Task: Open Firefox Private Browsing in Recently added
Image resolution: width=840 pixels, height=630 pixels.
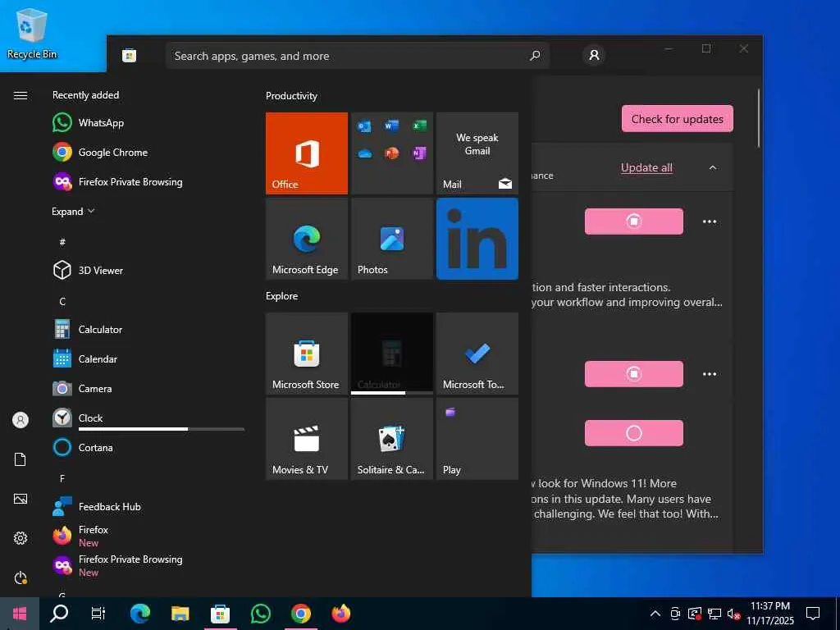Action: [148, 181]
